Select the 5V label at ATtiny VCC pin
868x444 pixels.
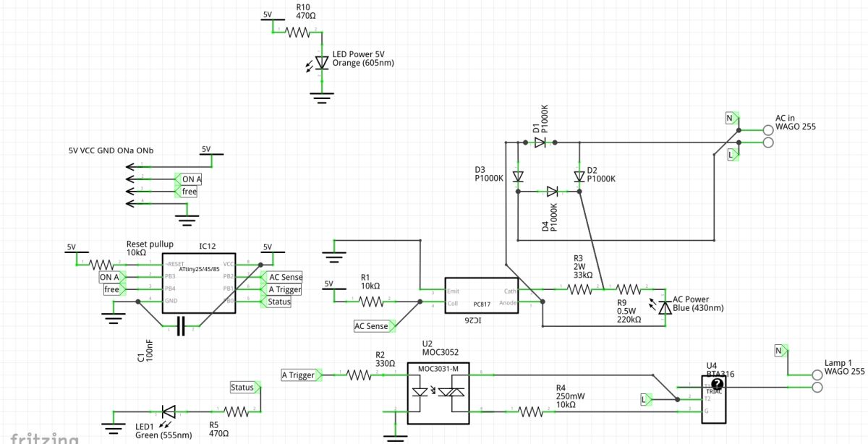(268, 247)
